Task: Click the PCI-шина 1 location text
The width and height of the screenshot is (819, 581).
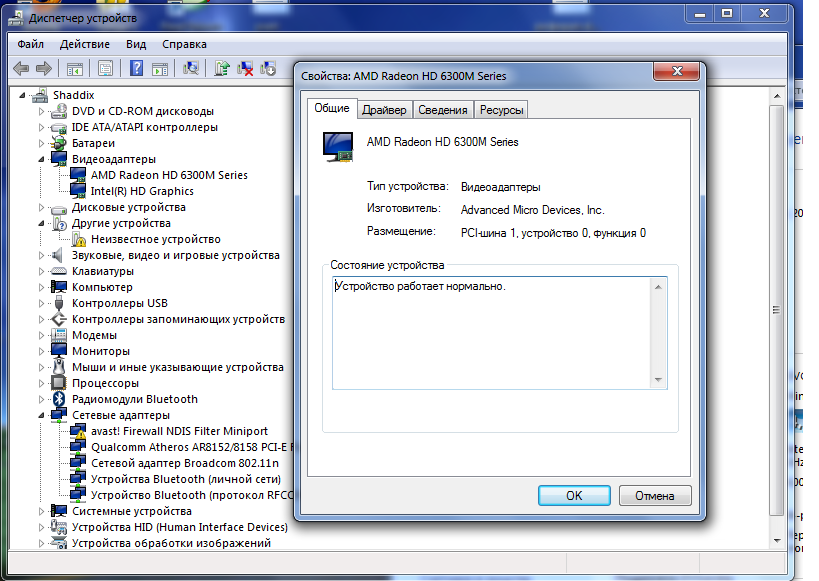Action: click(x=553, y=233)
